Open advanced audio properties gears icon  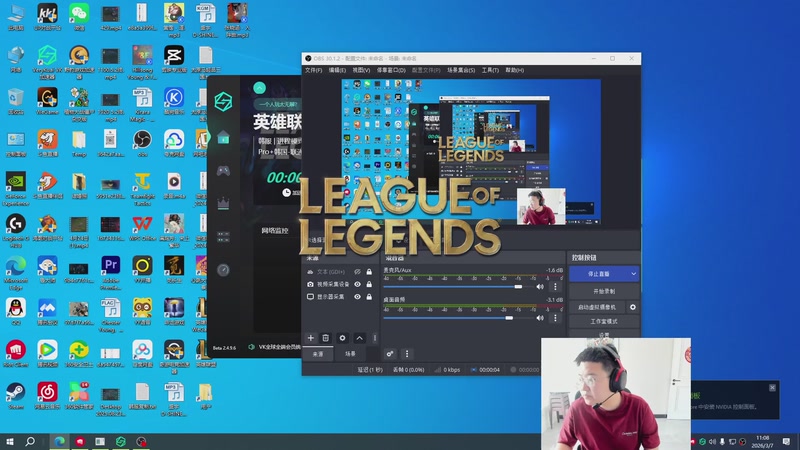pyautogui.click(x=390, y=354)
